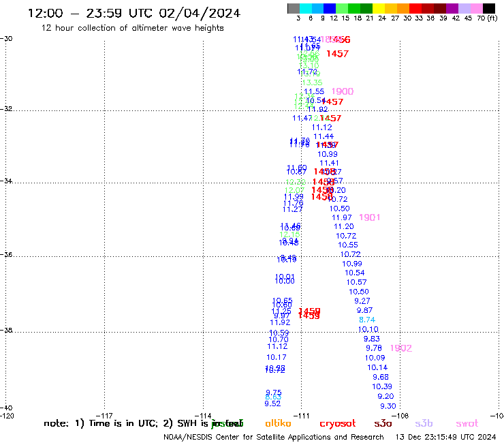Click the '13 Dec 23:15:49 UTC 2024' timestamp
Image resolution: width=504 pixels, height=443 pixels.
(x=446, y=438)
